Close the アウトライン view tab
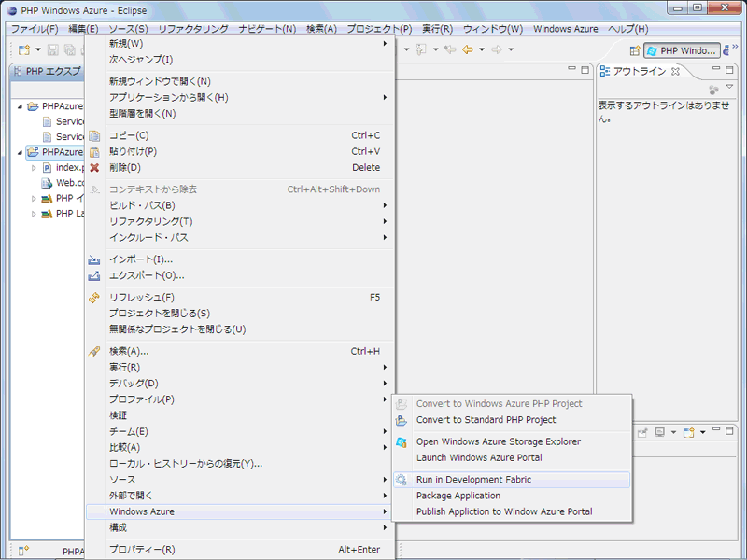This screenshot has width=747, height=560. click(675, 72)
